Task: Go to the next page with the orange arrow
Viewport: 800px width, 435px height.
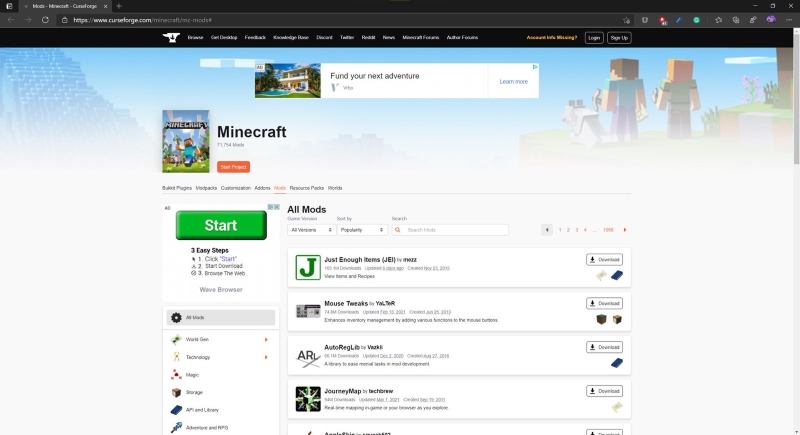Action: pos(624,230)
